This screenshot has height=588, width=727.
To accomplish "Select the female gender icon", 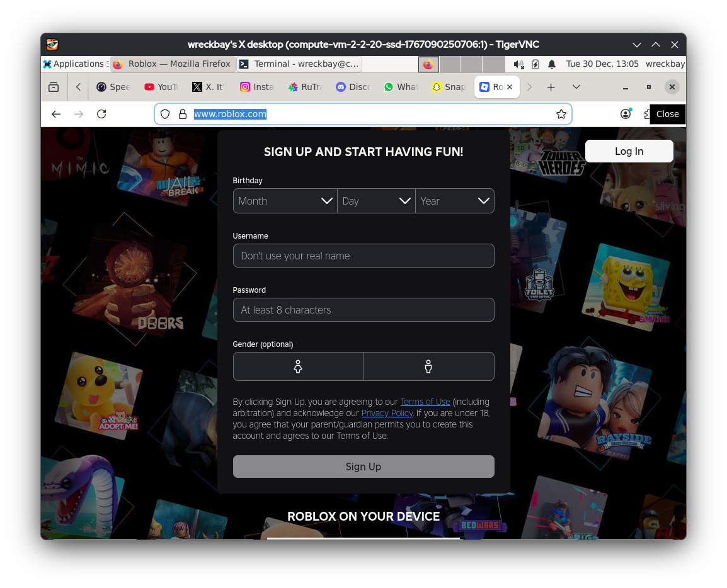I will tap(298, 366).
